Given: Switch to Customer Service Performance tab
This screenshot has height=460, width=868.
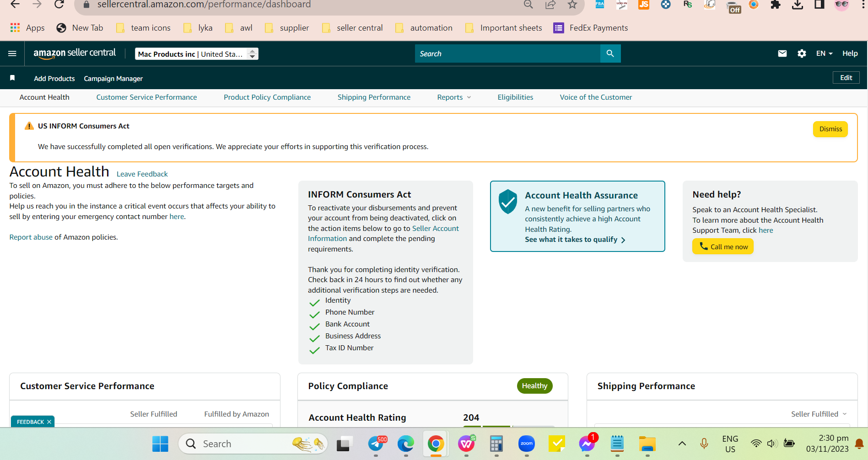Looking at the screenshot, I should click(146, 97).
